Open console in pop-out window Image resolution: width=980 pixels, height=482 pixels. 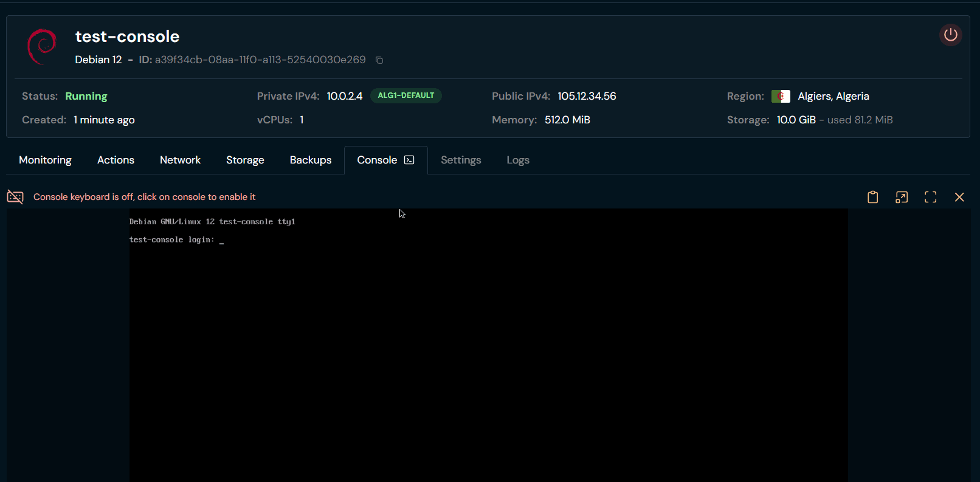tap(902, 197)
